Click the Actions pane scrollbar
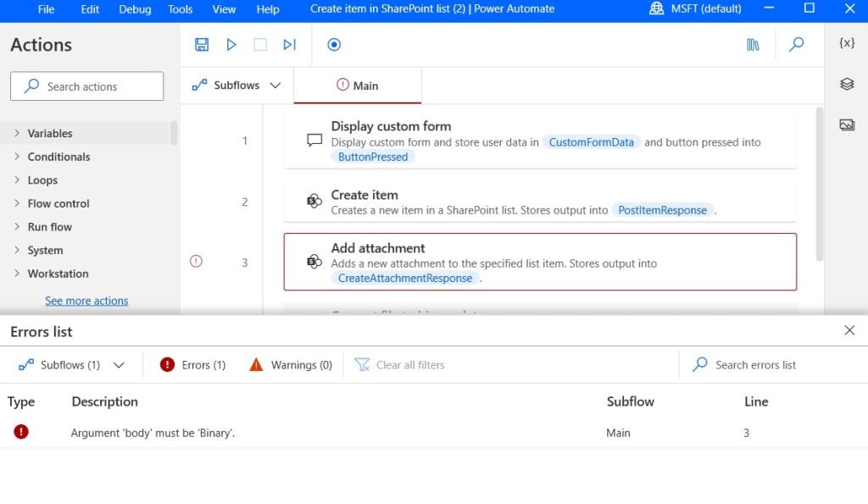The image size is (868, 504). [174, 133]
